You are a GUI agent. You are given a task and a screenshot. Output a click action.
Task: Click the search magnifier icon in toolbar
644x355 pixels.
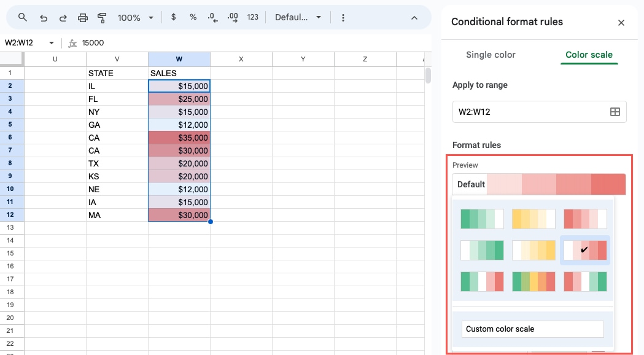[23, 17]
